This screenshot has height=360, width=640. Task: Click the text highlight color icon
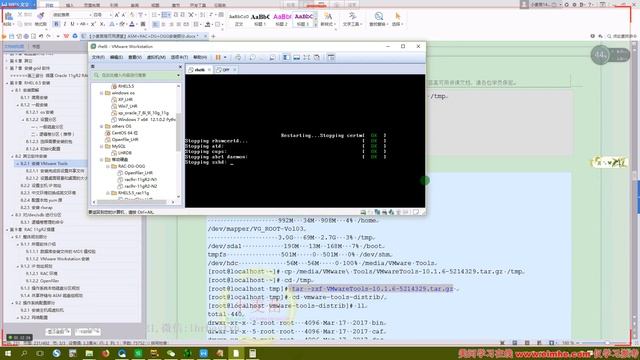[122, 24]
